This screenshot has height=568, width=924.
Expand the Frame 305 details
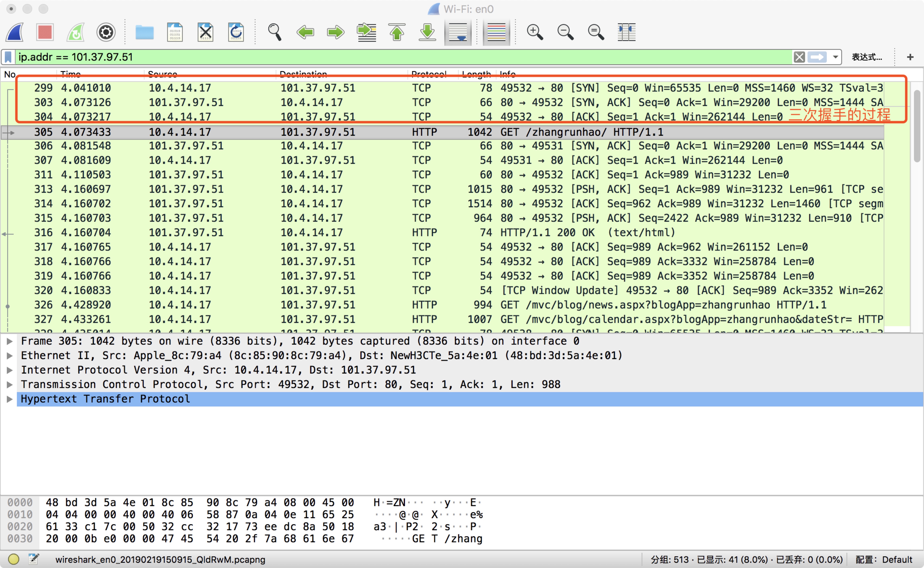10,341
